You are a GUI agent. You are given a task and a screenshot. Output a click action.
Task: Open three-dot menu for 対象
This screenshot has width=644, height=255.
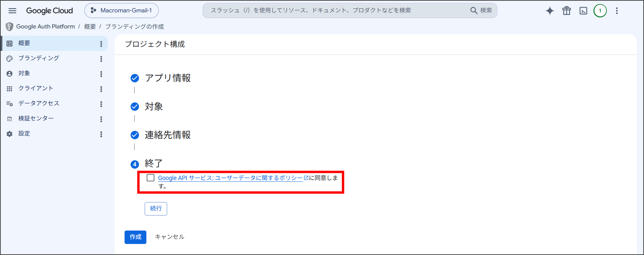[101, 74]
